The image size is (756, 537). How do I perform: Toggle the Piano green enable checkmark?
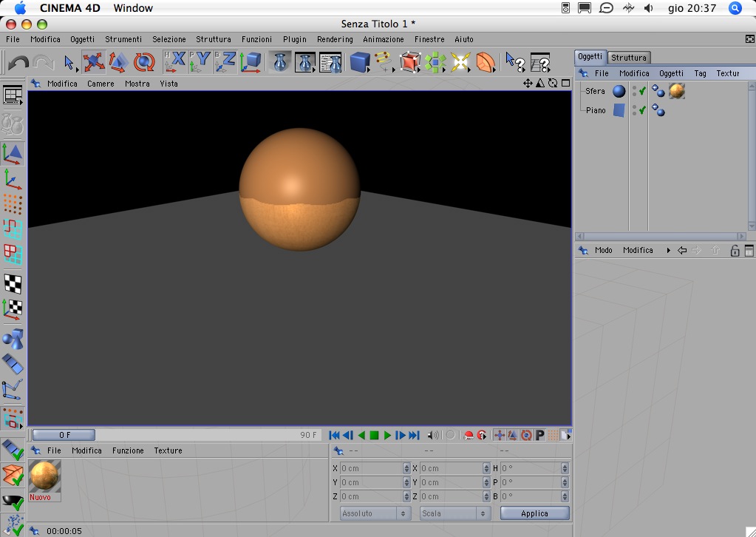point(642,110)
